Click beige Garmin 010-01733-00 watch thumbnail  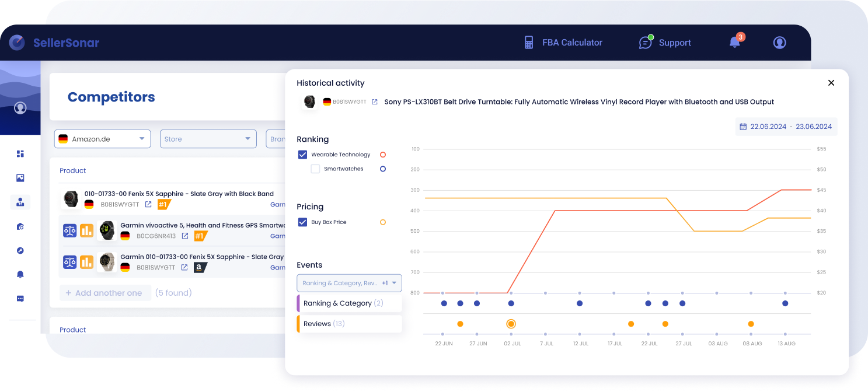point(107,262)
